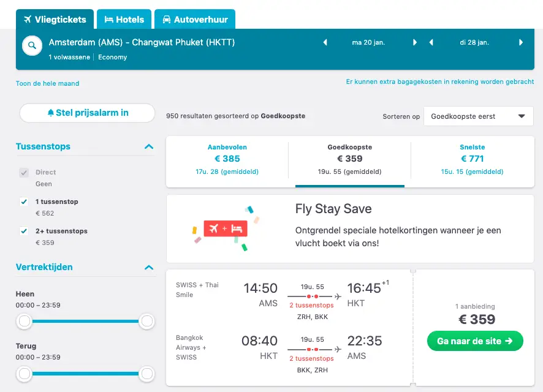
Task: Toggle the Direct flights checkbox
Action: 24,172
